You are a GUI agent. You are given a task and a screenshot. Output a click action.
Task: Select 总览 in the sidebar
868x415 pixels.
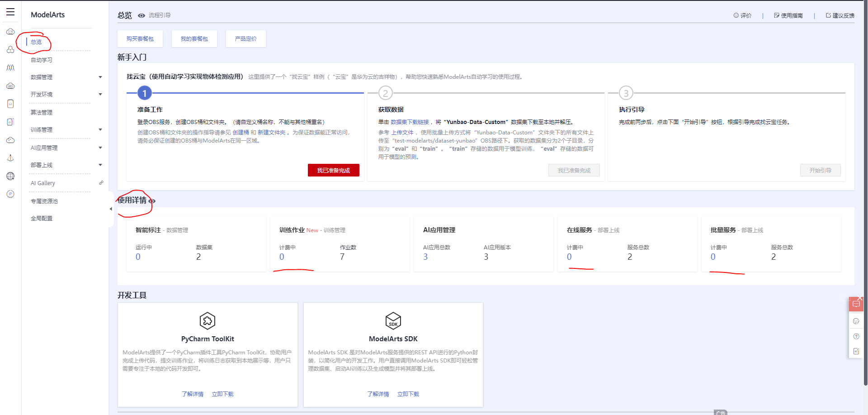[36, 42]
